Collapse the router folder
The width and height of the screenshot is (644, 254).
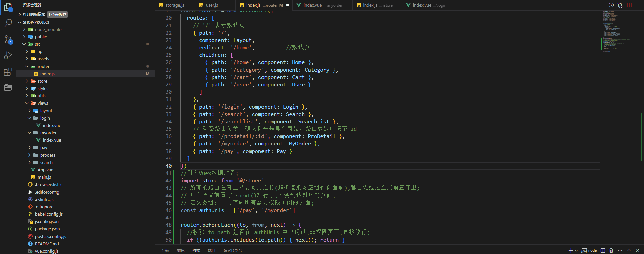point(27,66)
